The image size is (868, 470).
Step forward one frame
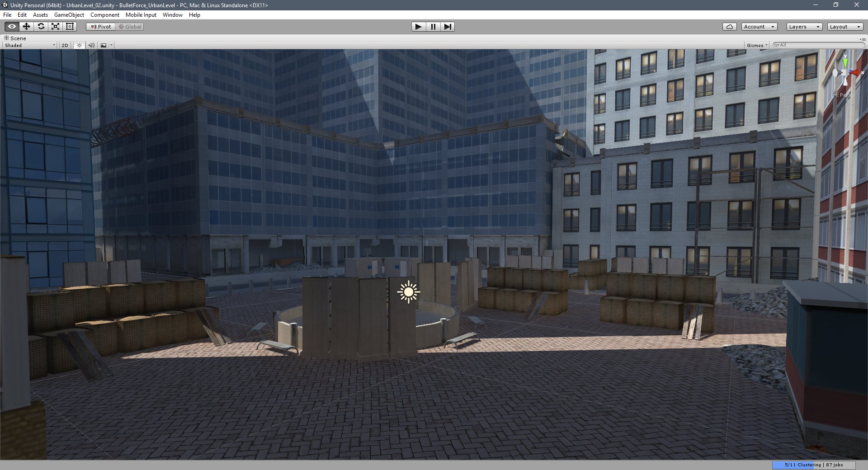pos(448,27)
